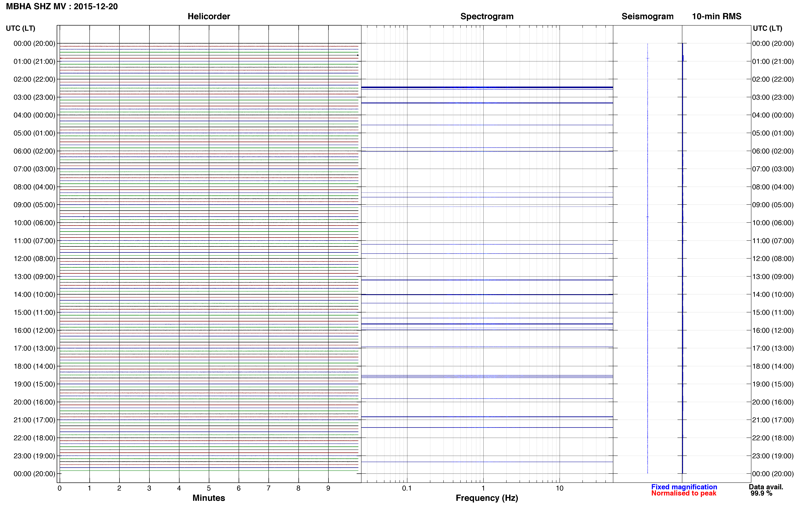This screenshot has width=812, height=508.
Task: Click left-axis time label "05:00 (01:00)"
Action: [x=34, y=133]
